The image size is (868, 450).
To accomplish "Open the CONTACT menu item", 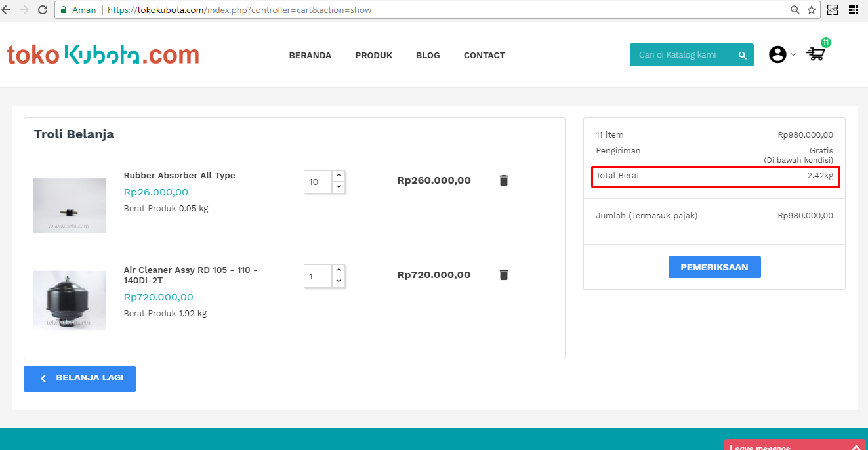I will coord(484,56).
